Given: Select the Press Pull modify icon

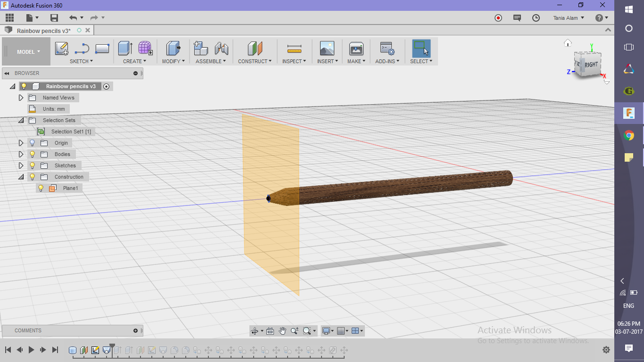Looking at the screenshot, I should tap(173, 49).
